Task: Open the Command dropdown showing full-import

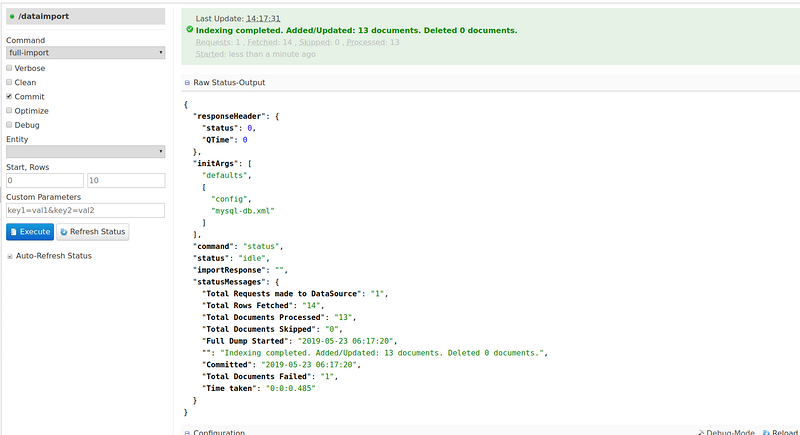Action: point(85,52)
